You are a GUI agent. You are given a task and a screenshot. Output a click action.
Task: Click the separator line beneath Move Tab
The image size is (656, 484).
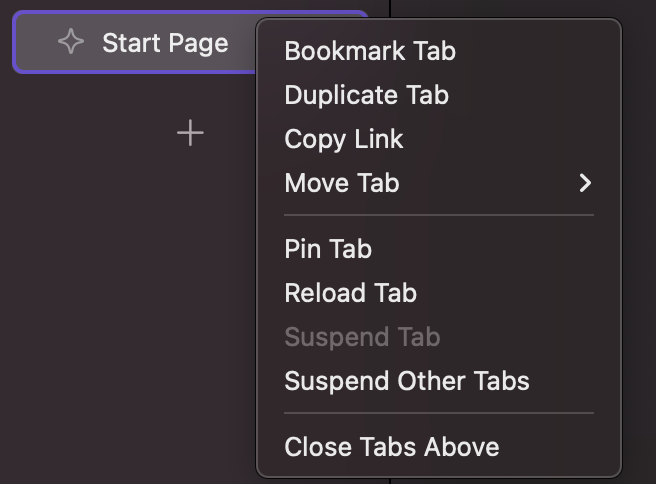(439, 215)
